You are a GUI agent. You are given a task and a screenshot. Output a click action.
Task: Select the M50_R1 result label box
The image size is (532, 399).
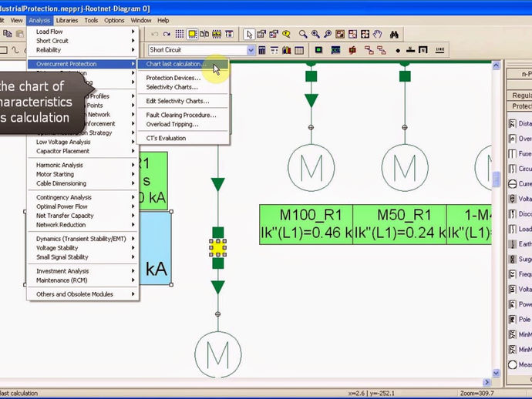pos(399,224)
